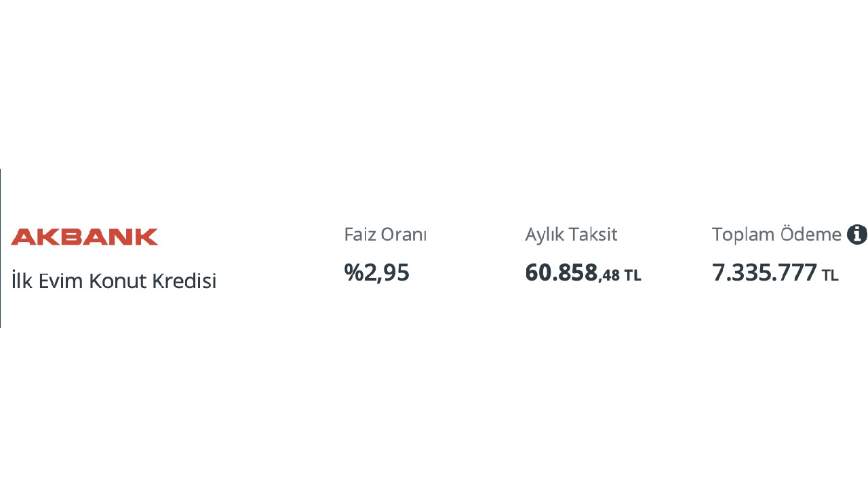
Task: Click the 60.858 monthly installment amount
Action: (561, 272)
